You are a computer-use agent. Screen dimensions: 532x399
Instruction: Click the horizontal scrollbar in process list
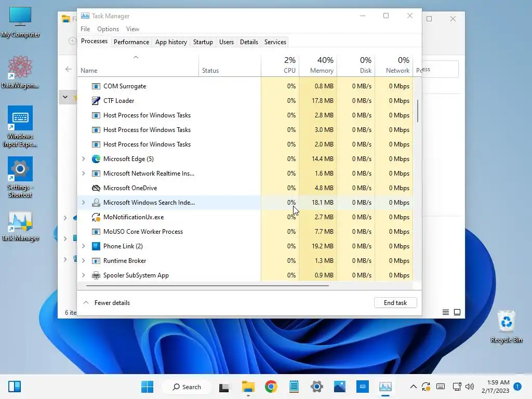207,286
